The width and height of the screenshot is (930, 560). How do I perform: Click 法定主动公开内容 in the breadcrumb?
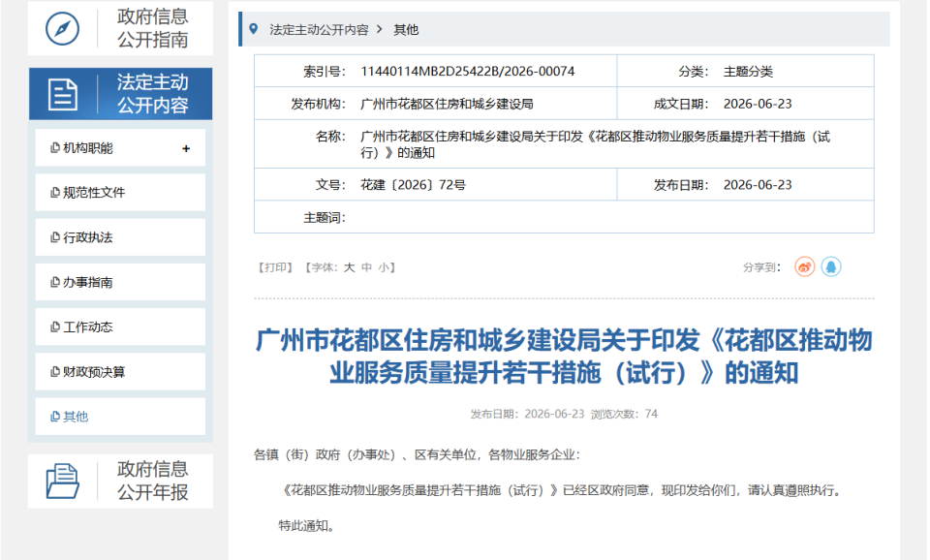pos(319,30)
